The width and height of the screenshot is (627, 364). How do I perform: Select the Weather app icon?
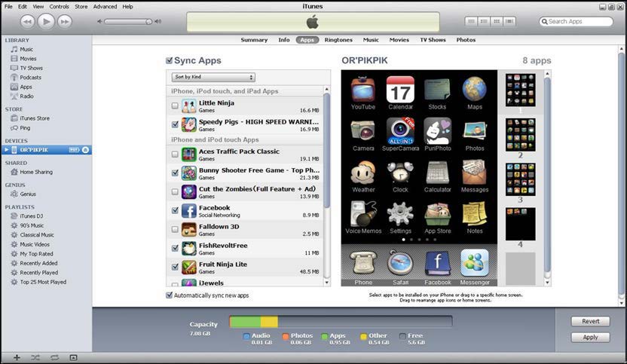pos(363,173)
